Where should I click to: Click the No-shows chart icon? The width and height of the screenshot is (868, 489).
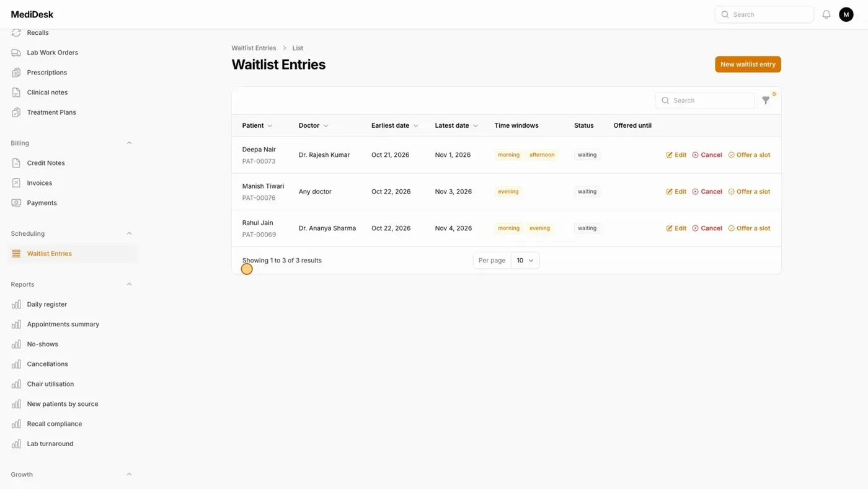(x=16, y=344)
